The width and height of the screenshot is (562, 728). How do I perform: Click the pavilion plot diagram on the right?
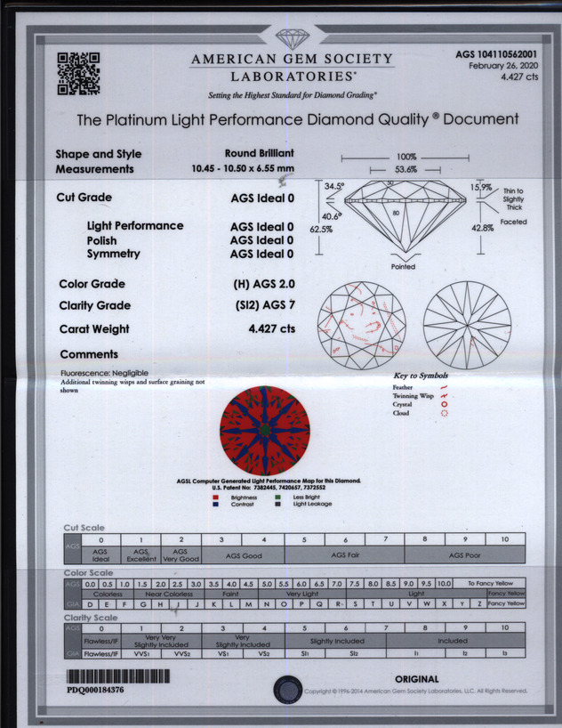tap(467, 327)
